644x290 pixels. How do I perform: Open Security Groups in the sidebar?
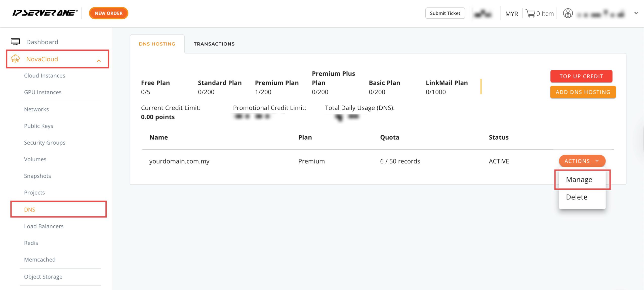click(45, 142)
